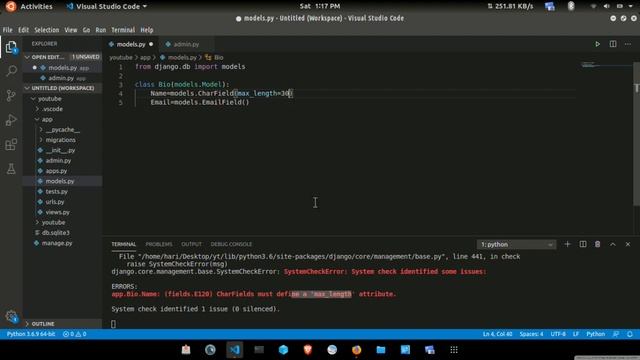Expand the Outline section

coord(62,324)
